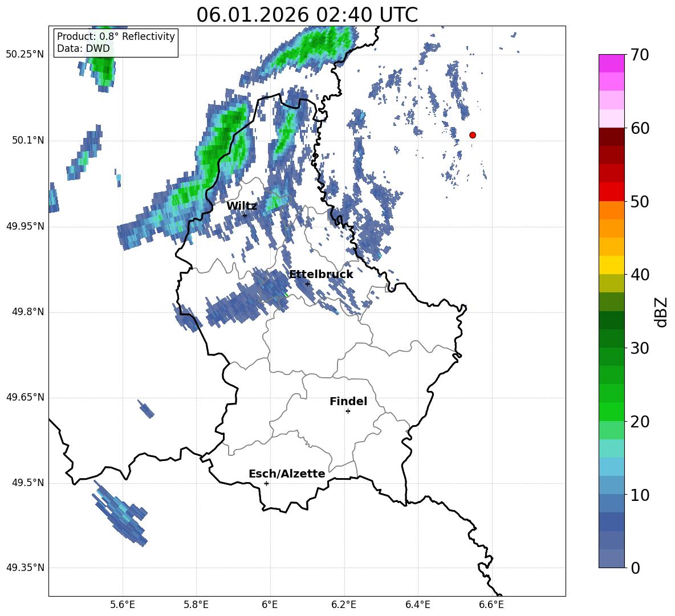The image size is (675, 616).
Task: Click the Esch/Alzette city label
Action: pos(287,474)
